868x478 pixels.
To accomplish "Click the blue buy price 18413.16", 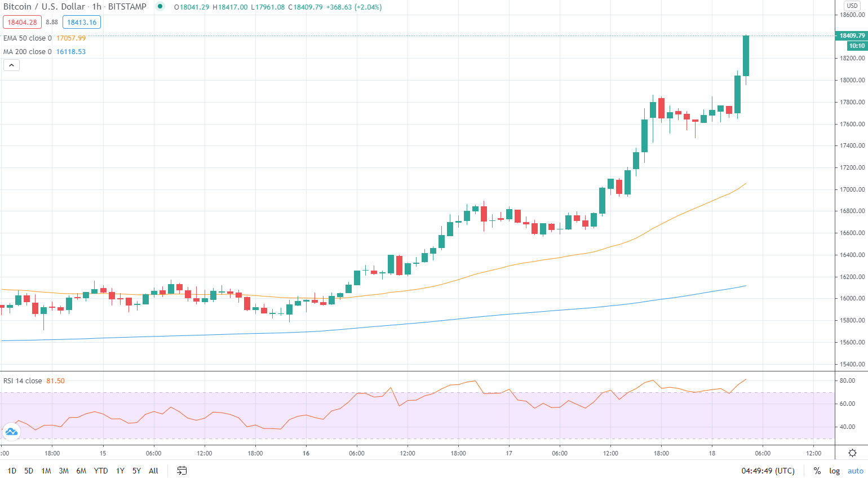I will point(81,22).
